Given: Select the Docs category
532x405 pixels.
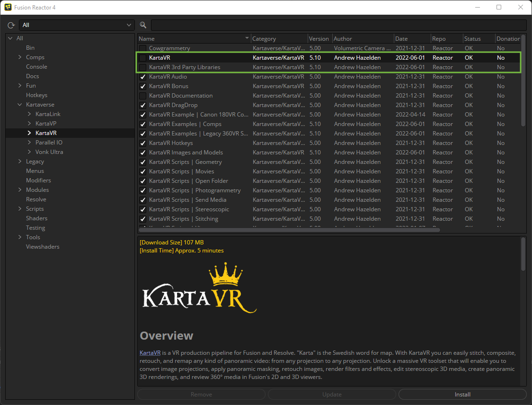Looking at the screenshot, I should point(32,76).
